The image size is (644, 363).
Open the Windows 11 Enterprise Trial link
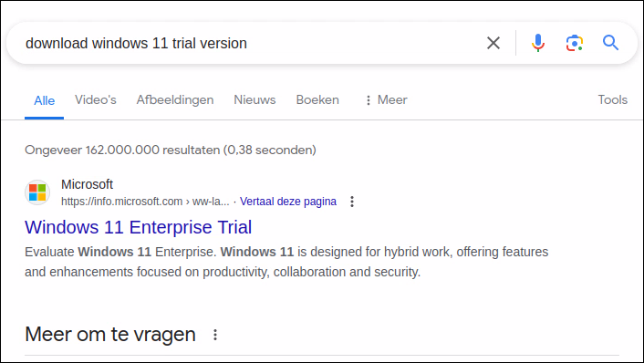138,227
